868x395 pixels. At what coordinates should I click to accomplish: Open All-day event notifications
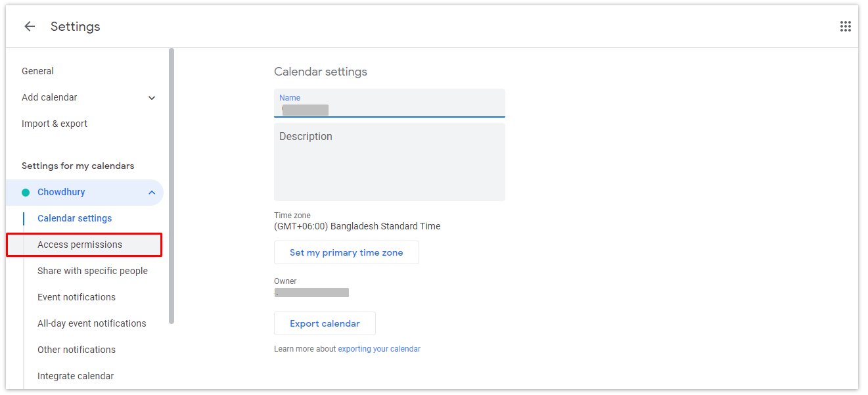pyautogui.click(x=92, y=323)
